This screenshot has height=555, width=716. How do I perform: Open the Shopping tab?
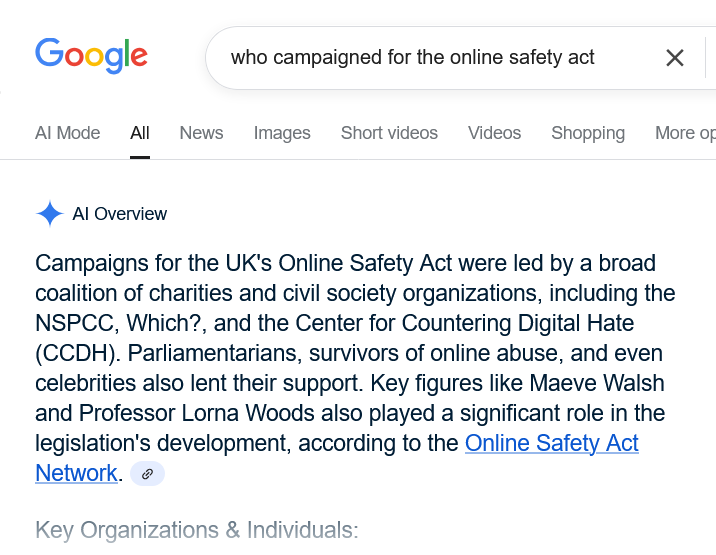pyautogui.click(x=588, y=133)
